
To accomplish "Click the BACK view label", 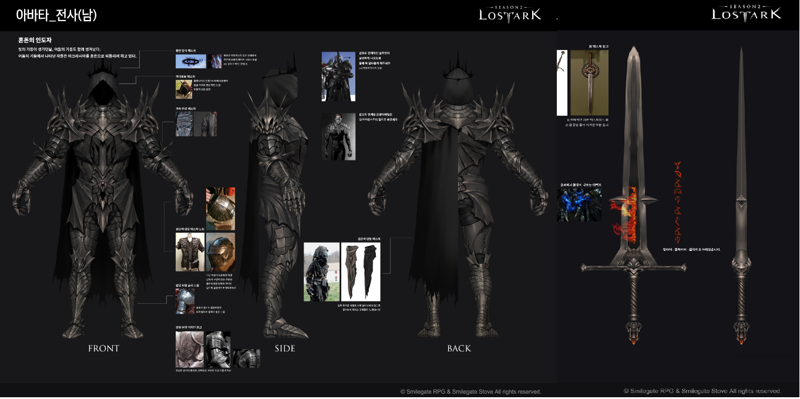I will click(459, 348).
